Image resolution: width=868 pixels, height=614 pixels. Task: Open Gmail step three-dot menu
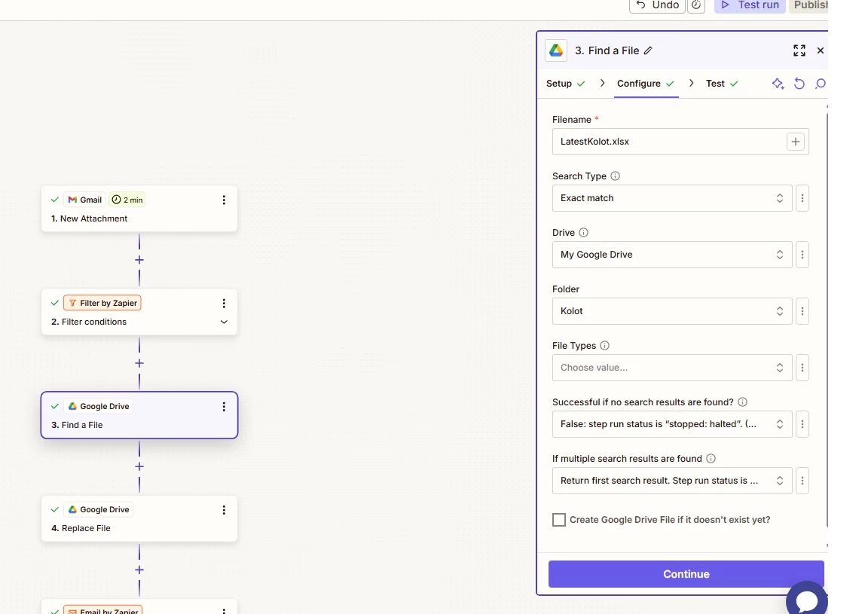click(x=224, y=200)
